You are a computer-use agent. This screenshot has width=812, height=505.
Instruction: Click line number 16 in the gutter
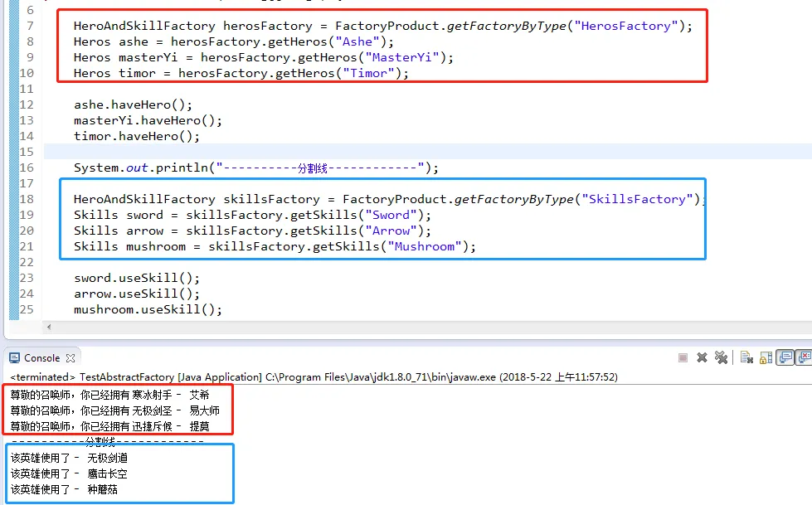(x=27, y=168)
